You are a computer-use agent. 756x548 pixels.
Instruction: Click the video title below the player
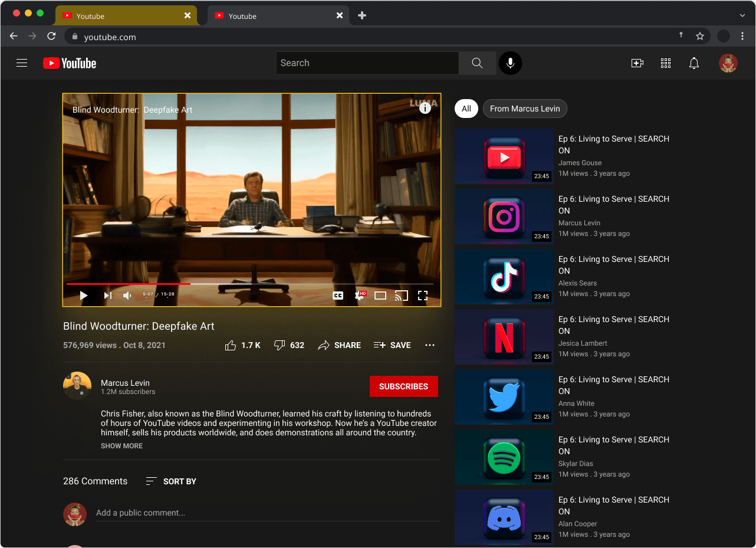click(x=139, y=326)
